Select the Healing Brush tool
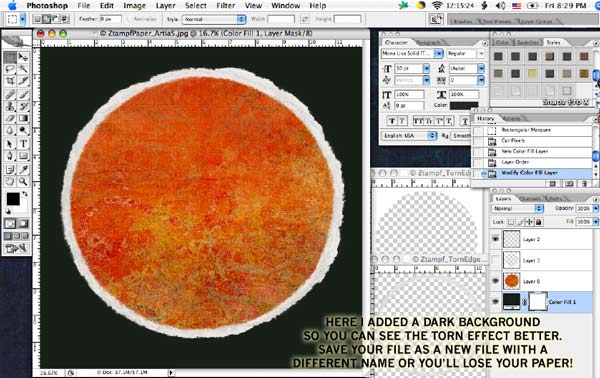The image size is (600, 378). click(x=10, y=94)
